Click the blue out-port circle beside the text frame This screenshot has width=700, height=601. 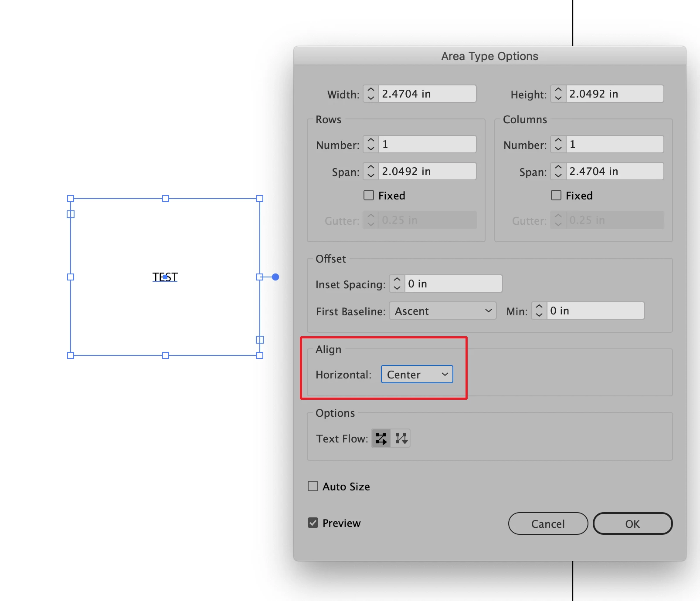(275, 277)
